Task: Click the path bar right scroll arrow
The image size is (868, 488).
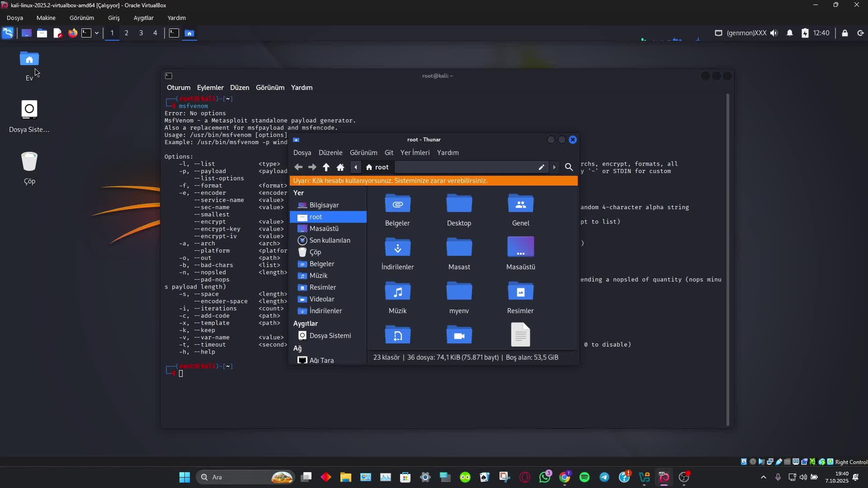Action: click(554, 167)
